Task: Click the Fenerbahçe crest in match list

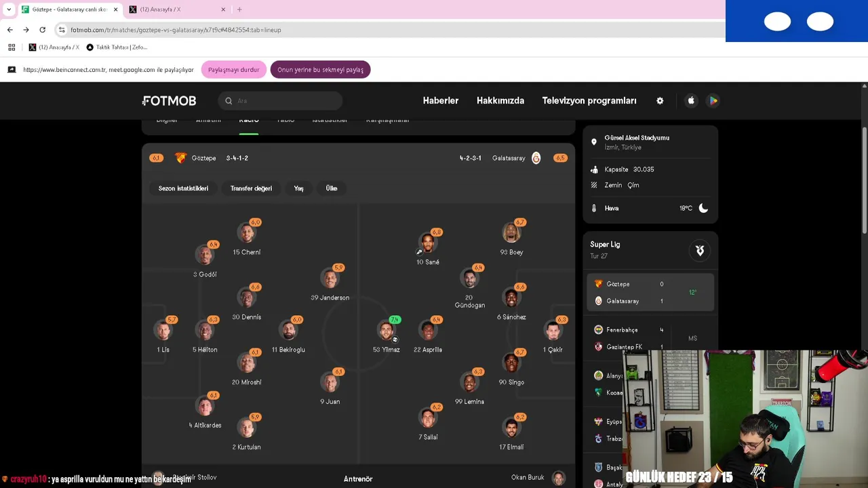Action: click(598, 329)
